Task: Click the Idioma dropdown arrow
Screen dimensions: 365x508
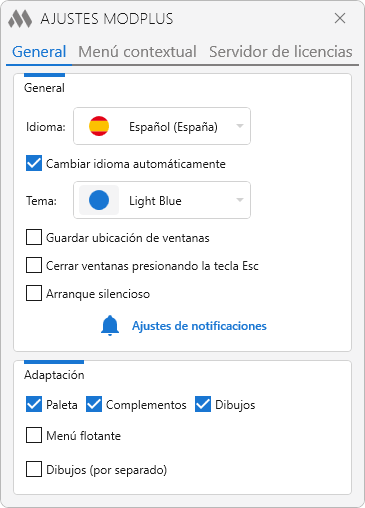Action: coord(240,126)
